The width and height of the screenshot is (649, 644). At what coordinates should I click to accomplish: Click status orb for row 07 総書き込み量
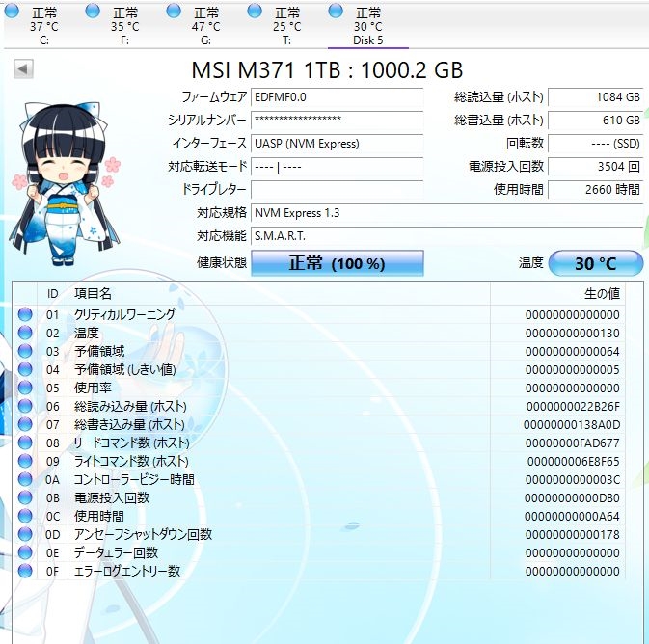click(x=25, y=424)
